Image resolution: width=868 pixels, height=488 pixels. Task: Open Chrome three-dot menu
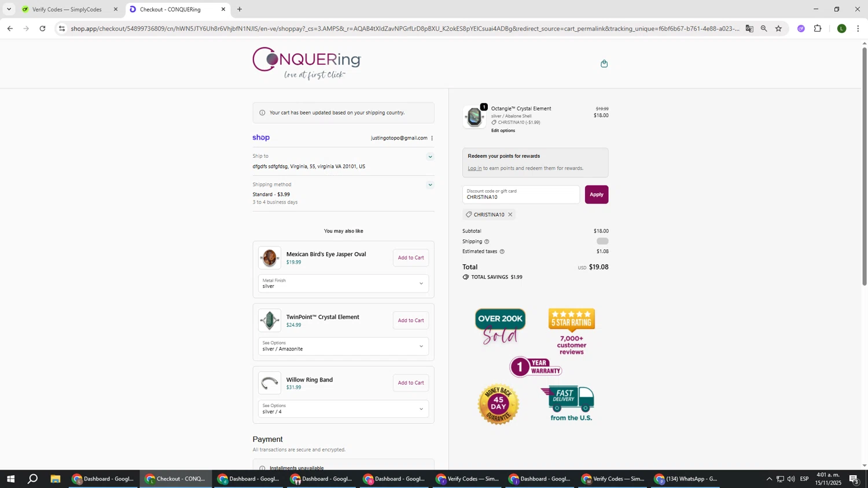click(x=858, y=28)
